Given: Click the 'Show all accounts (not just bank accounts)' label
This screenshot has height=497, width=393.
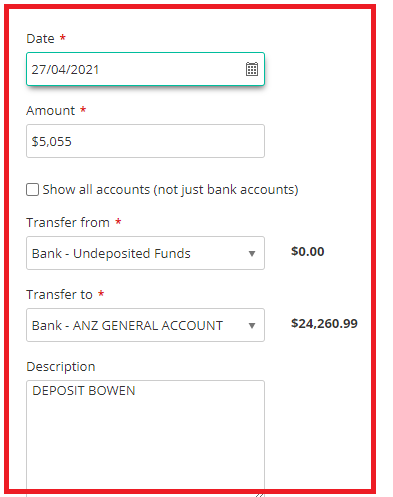Looking at the screenshot, I should point(170,189).
